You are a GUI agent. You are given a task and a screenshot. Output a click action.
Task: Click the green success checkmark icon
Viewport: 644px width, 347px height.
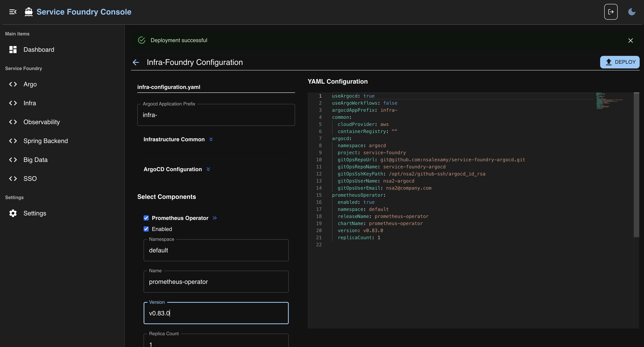142,40
